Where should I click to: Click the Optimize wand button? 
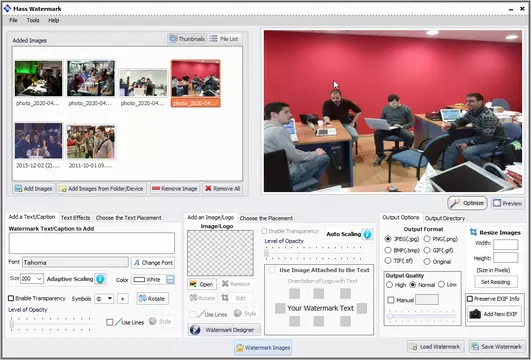pos(467,203)
